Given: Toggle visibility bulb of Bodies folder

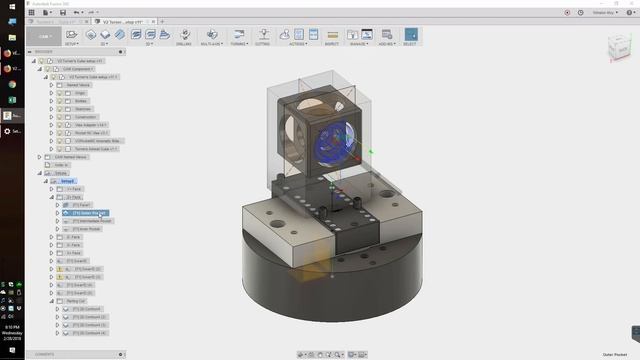Looking at the screenshot, I should coord(60,101).
